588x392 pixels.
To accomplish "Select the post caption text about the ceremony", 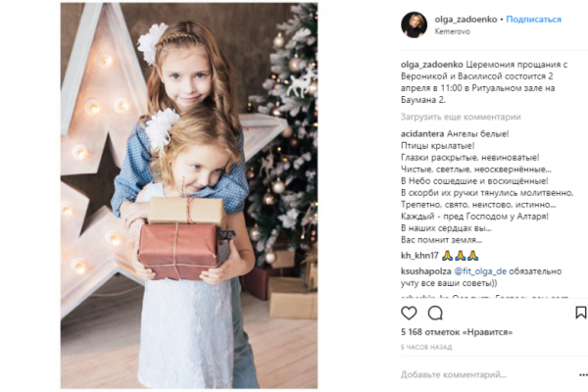I will click(484, 82).
